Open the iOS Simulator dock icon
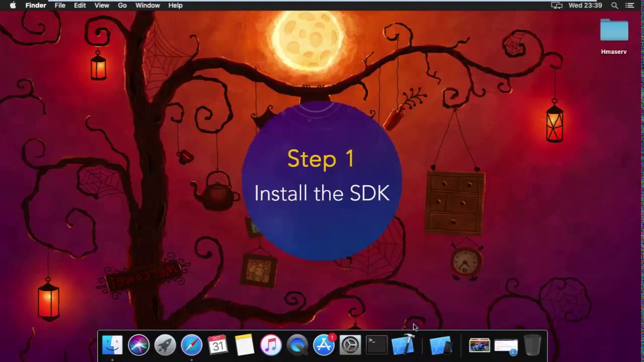 tap(441, 345)
